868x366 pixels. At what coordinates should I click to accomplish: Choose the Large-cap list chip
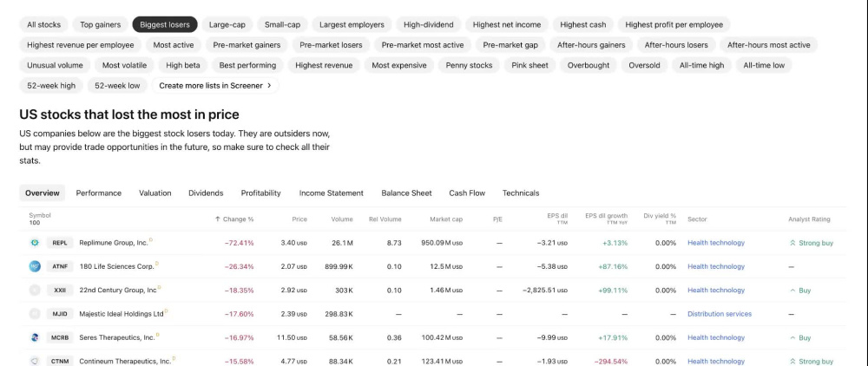[x=227, y=24]
